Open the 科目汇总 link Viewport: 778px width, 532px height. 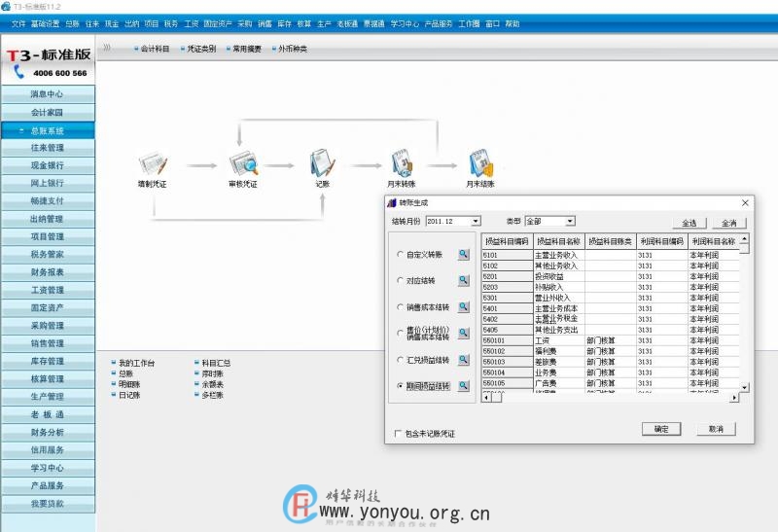[x=216, y=363]
